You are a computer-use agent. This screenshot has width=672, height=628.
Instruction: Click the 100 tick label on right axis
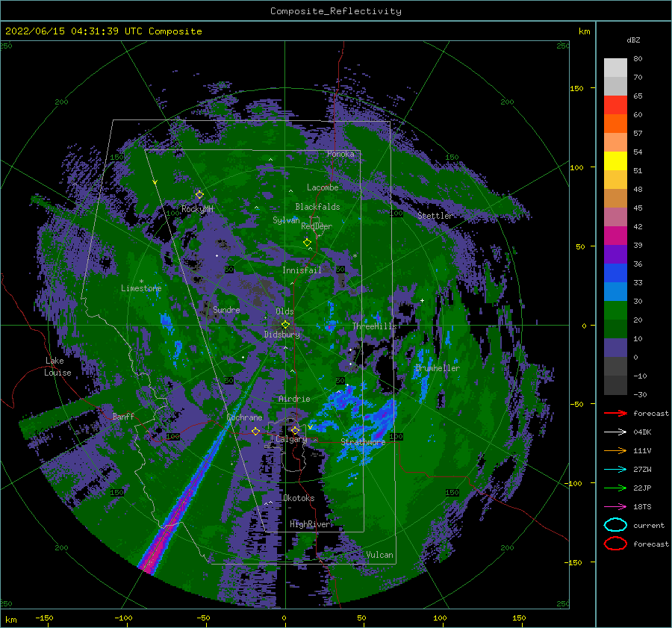(576, 167)
